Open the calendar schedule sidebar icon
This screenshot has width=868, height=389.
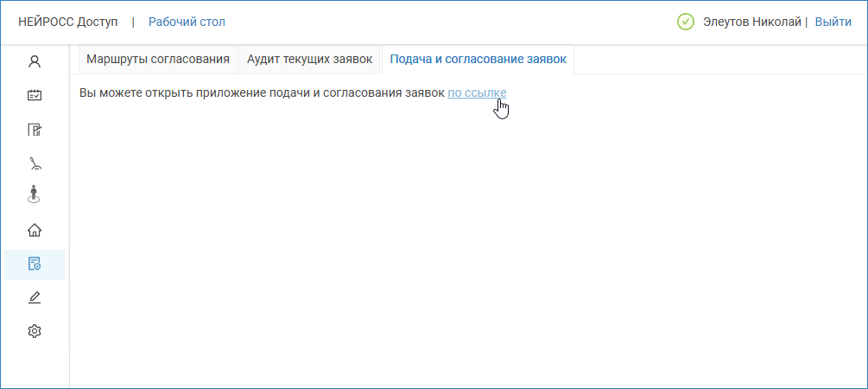click(x=35, y=95)
